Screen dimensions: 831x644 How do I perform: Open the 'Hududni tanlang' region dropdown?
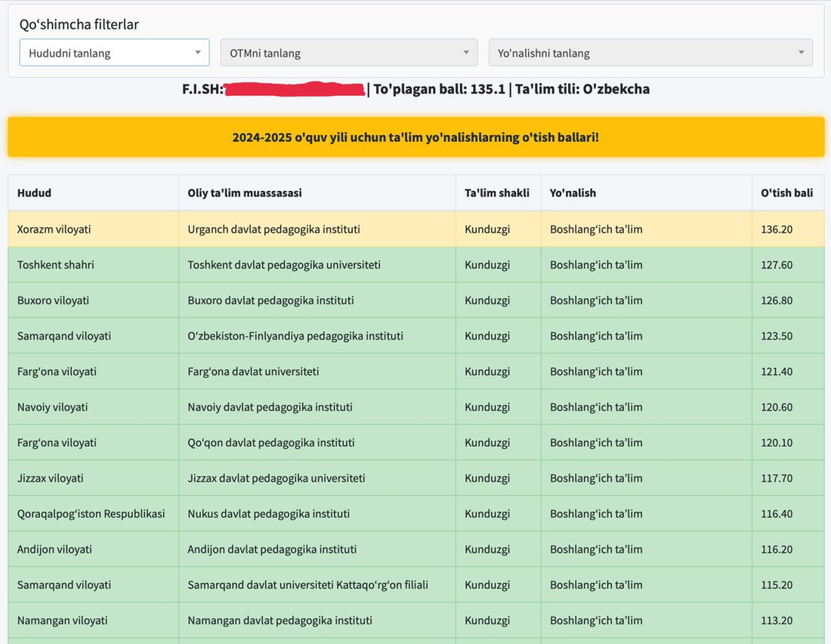click(x=115, y=53)
